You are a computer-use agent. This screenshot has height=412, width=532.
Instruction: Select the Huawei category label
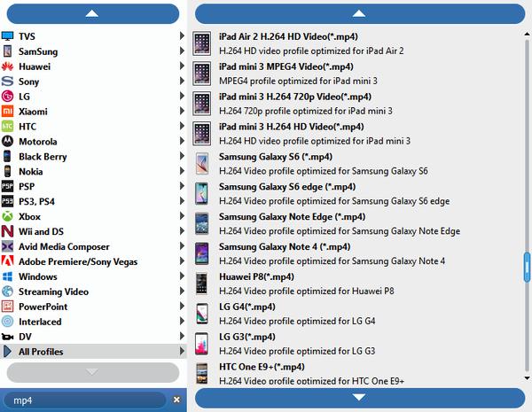(35, 66)
